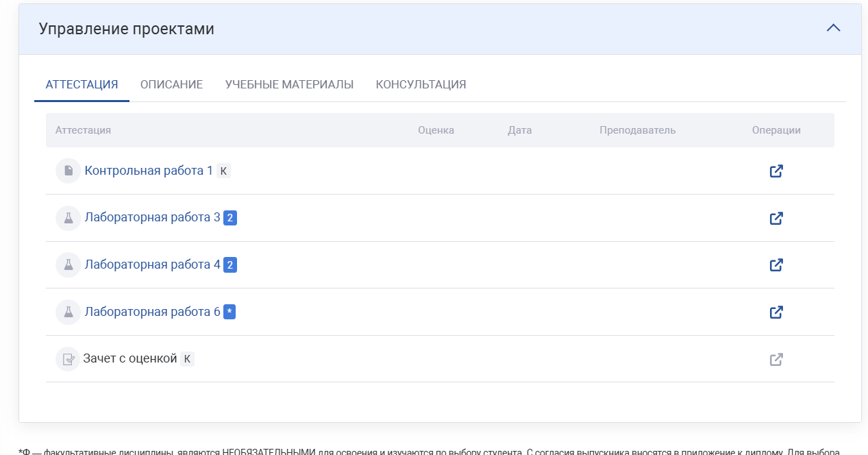This screenshot has height=455, width=868.
Task: Open Контрольная работа 1 via external link icon
Action: (776, 171)
